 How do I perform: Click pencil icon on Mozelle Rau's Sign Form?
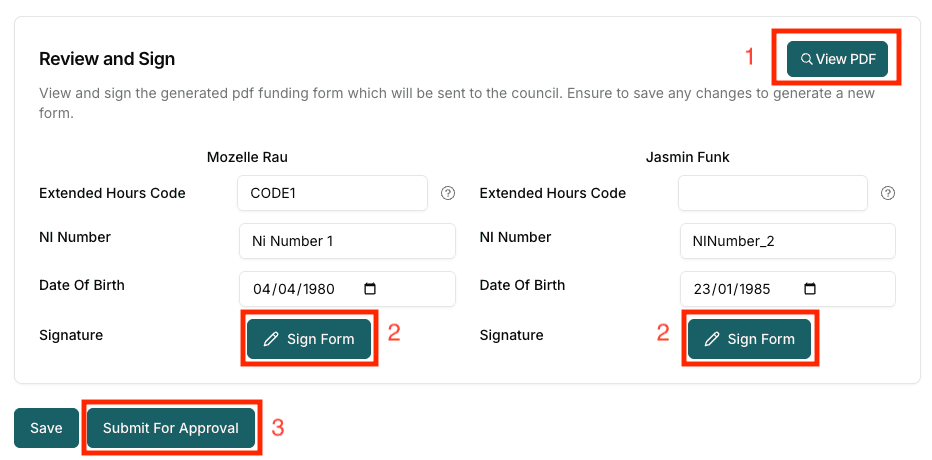[271, 339]
